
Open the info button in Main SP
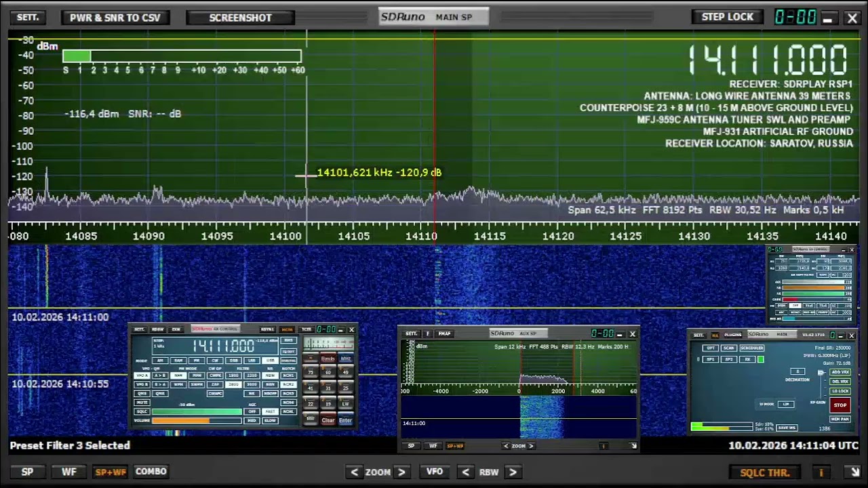(821, 472)
